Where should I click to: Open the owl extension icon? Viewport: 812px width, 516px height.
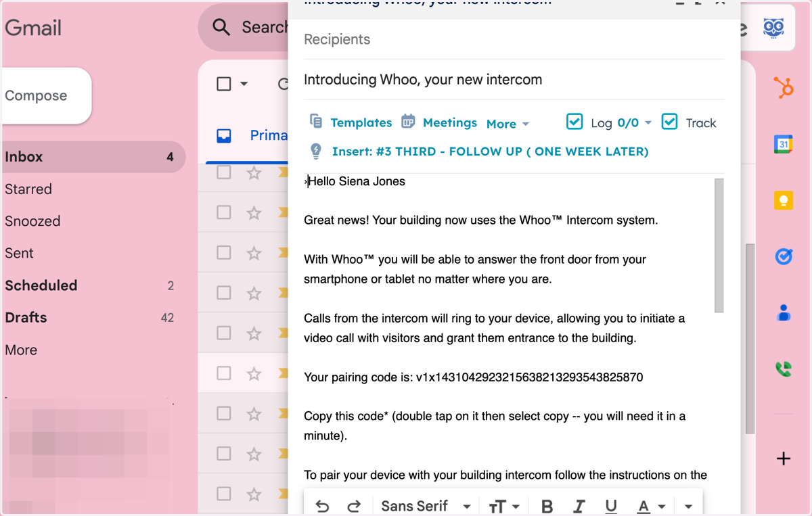(x=773, y=28)
